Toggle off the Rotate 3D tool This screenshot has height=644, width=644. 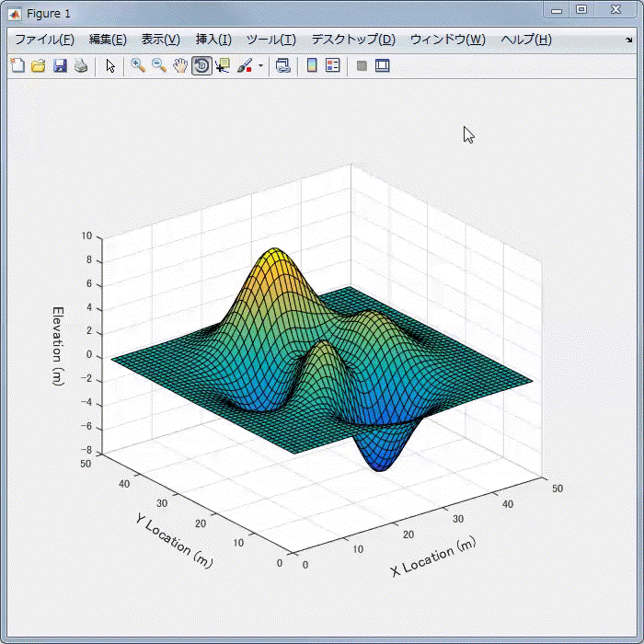pyautogui.click(x=201, y=66)
